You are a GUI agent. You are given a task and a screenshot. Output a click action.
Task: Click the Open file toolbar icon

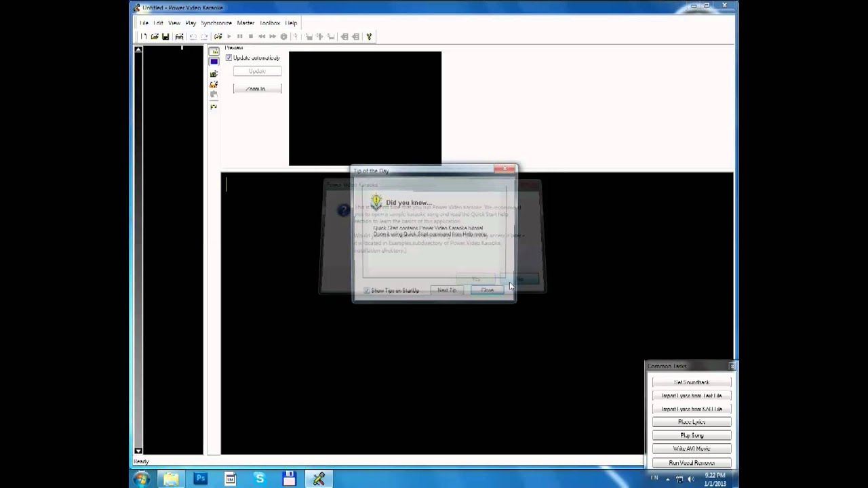pyautogui.click(x=155, y=37)
